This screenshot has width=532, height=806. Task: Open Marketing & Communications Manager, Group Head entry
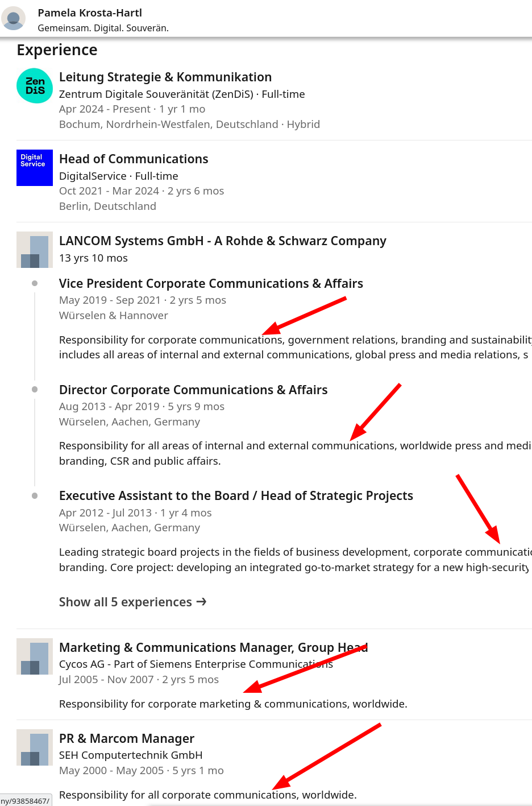[x=213, y=647]
